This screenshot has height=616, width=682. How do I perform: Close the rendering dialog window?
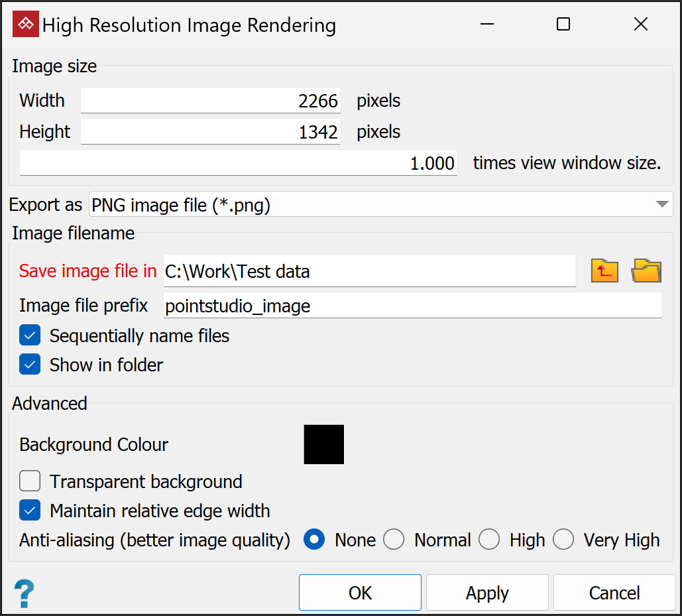point(640,25)
